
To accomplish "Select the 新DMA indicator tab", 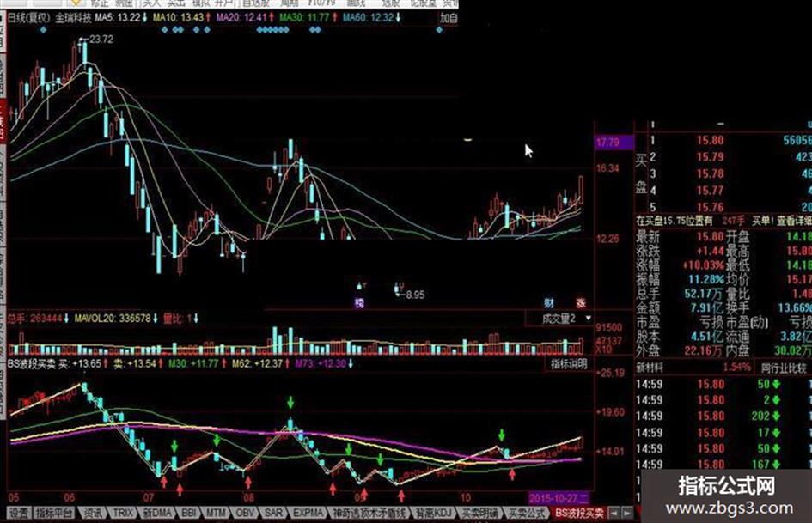I will (157, 514).
